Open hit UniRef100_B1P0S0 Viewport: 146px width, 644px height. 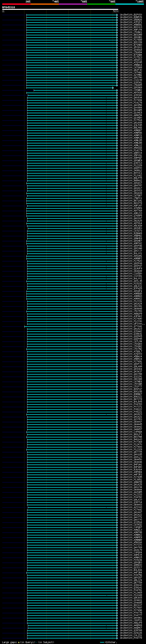point(131,15)
